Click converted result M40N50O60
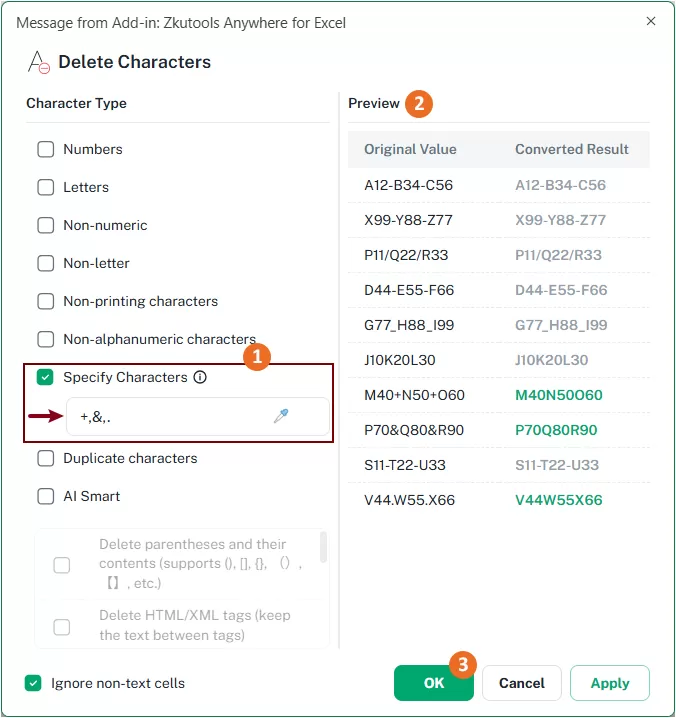The width and height of the screenshot is (676, 718). click(559, 395)
